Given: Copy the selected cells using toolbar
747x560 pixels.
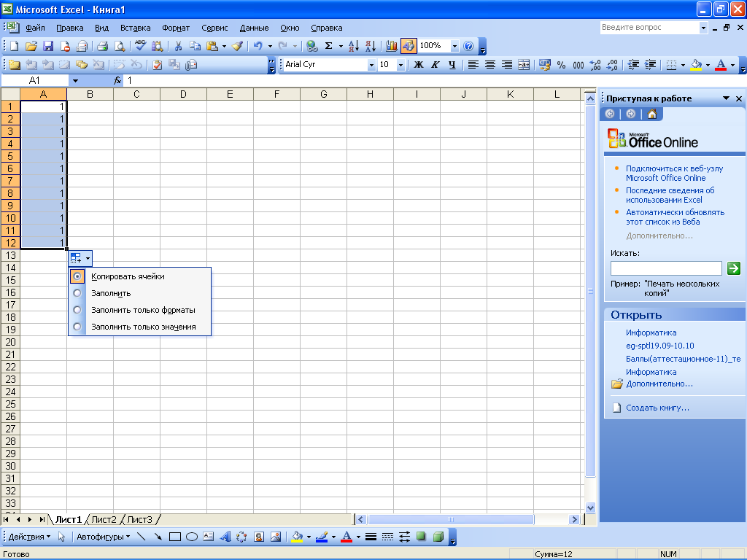Looking at the screenshot, I should pos(195,46).
